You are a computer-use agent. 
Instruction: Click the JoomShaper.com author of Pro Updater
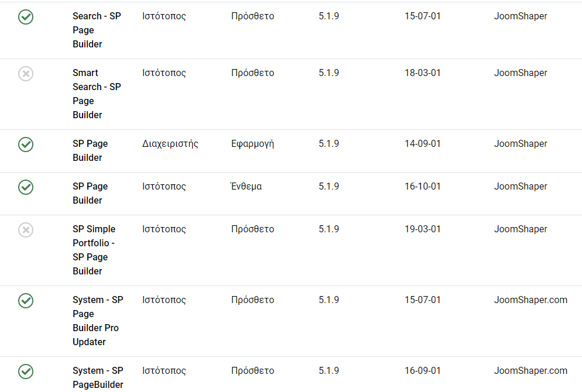(x=530, y=300)
